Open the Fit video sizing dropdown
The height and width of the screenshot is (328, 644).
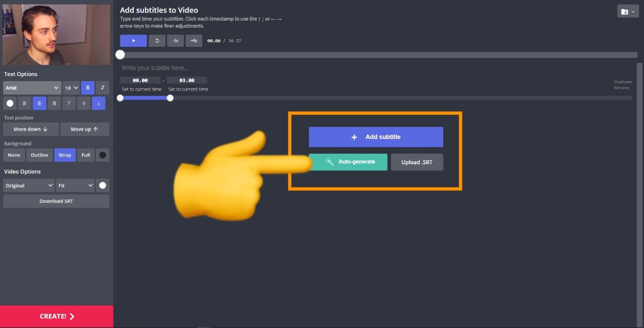coord(75,185)
